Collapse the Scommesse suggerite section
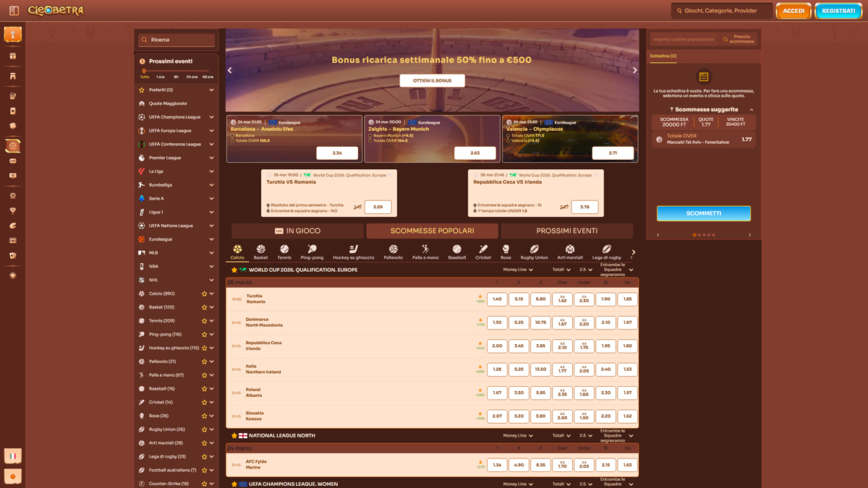This screenshot has height=488, width=868. tap(752, 110)
